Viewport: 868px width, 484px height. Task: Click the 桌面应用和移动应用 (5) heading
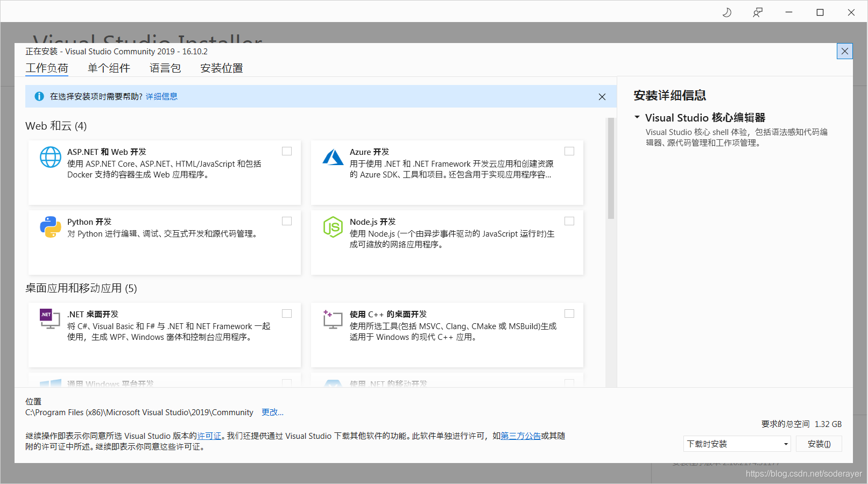[x=81, y=288]
